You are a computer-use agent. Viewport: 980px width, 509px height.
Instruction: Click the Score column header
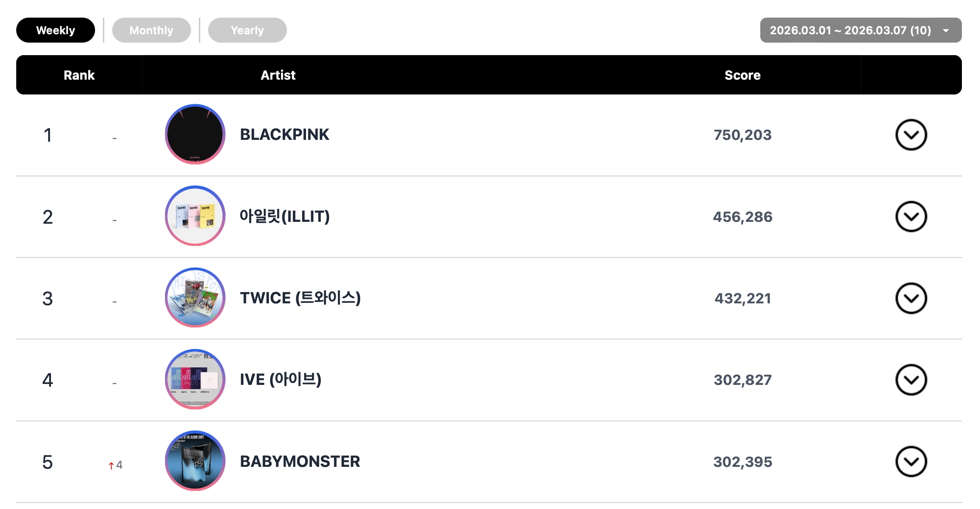tap(742, 75)
